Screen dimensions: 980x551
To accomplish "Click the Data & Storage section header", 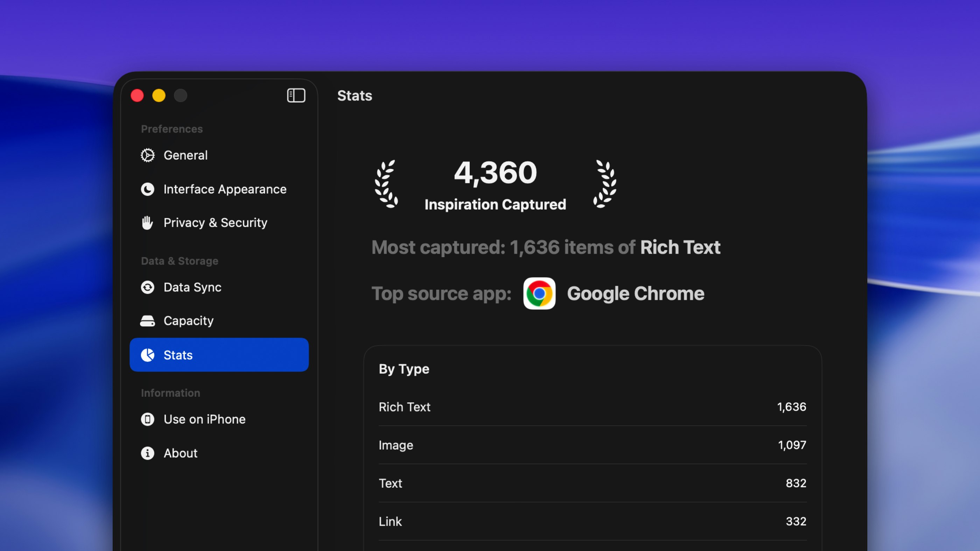I will point(180,261).
